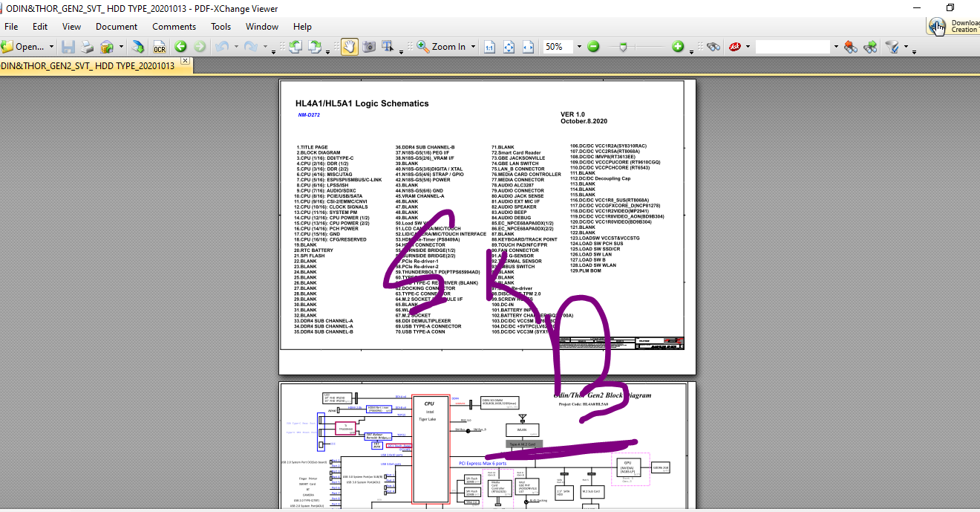
Task: Click the CPU Intel Tiger Lake block
Action: pos(431,449)
